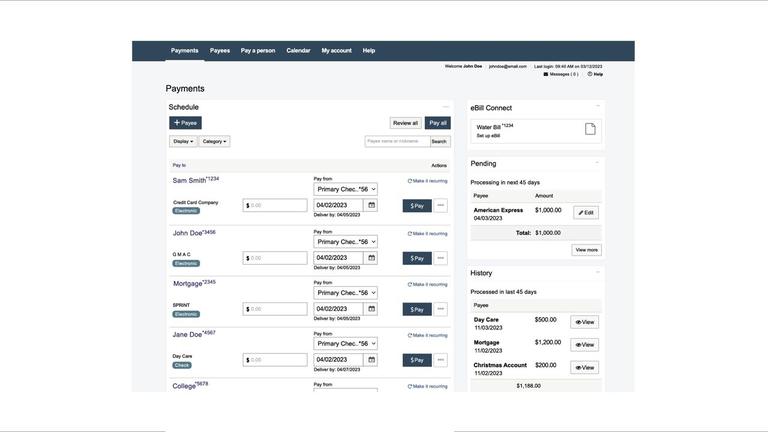Image resolution: width=768 pixels, height=432 pixels.
Task: Open Help icon link at top right
Action: coord(590,74)
